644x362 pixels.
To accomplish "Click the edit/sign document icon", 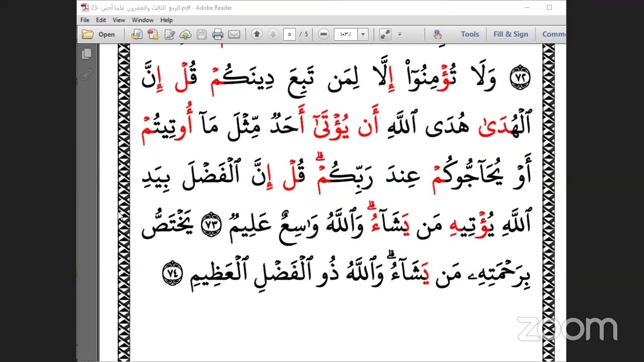I will pos(170,34).
